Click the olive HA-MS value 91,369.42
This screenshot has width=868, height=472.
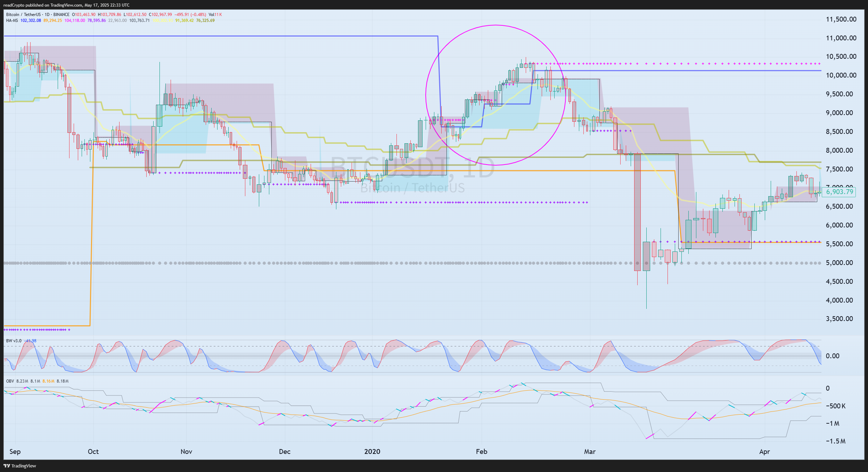pos(185,21)
